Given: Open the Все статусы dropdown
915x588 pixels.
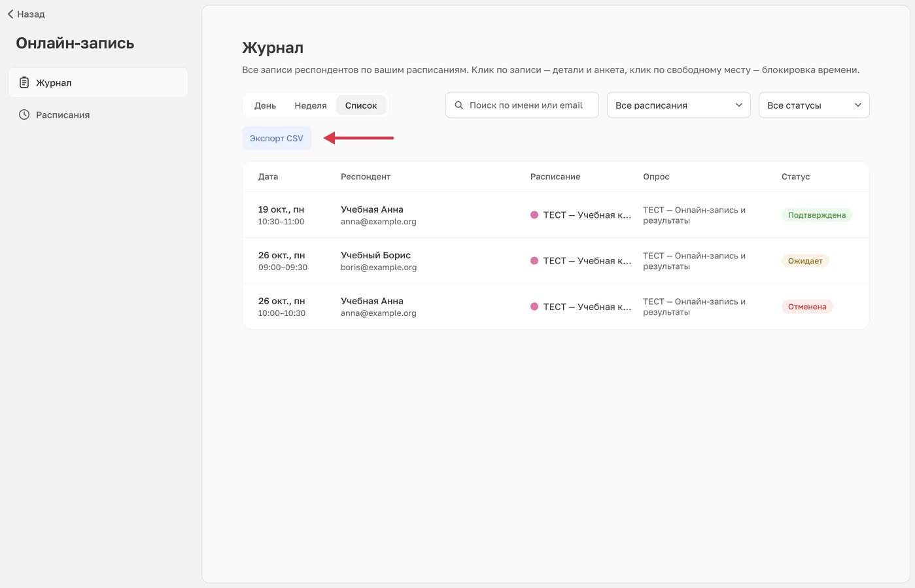Looking at the screenshot, I should click(x=814, y=105).
